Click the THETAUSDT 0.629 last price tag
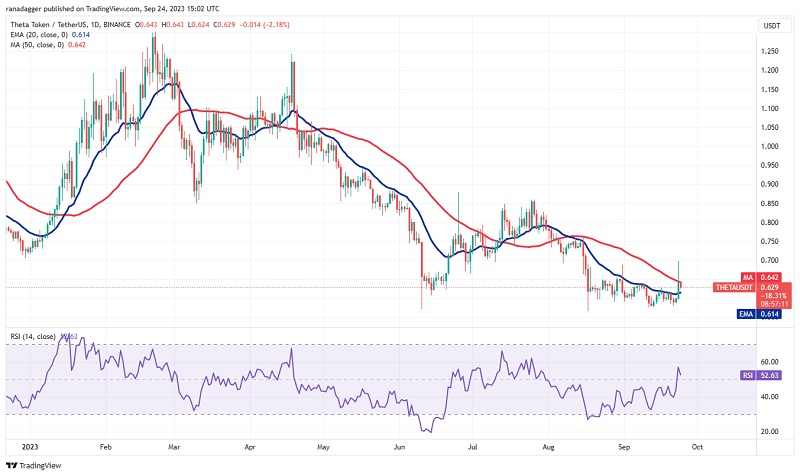 pyautogui.click(x=753, y=287)
